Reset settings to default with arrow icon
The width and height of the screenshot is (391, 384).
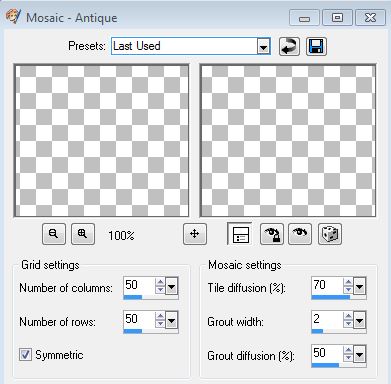(289, 46)
